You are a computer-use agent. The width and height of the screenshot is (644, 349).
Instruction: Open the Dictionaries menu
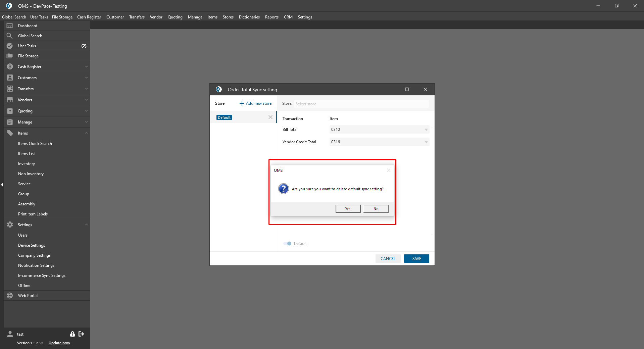[x=249, y=17]
